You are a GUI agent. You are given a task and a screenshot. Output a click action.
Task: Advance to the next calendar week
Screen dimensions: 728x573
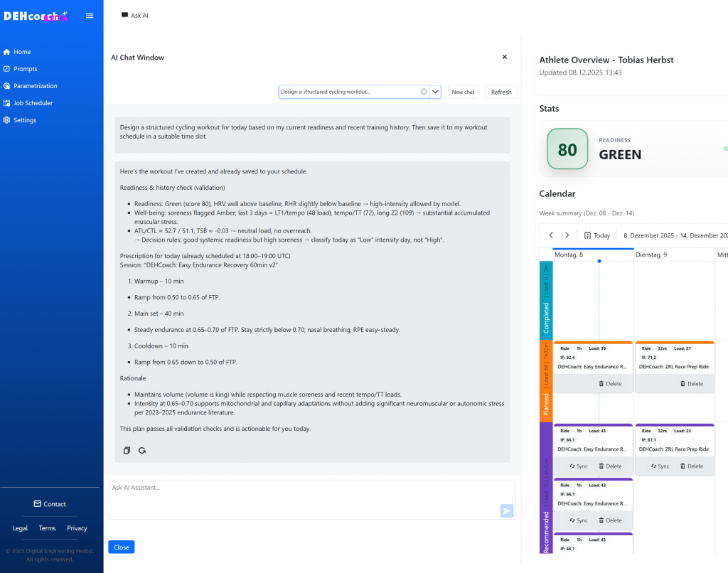[x=567, y=235]
